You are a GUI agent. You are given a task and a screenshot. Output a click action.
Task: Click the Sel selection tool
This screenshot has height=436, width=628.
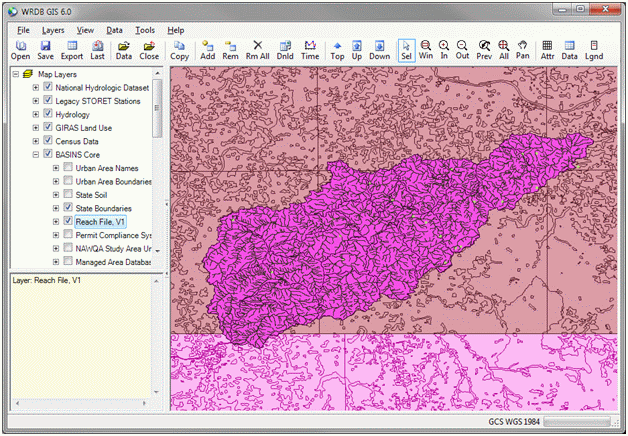click(407, 50)
